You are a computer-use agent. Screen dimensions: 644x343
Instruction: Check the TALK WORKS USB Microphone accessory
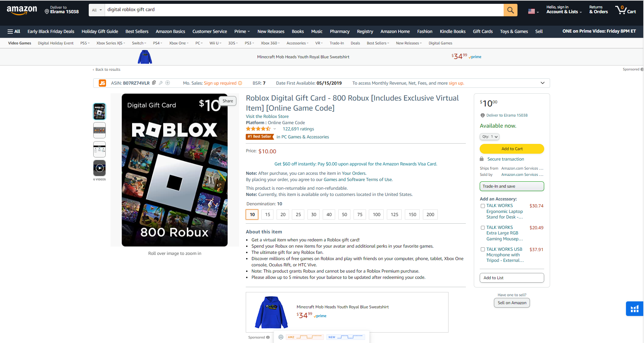tap(482, 249)
